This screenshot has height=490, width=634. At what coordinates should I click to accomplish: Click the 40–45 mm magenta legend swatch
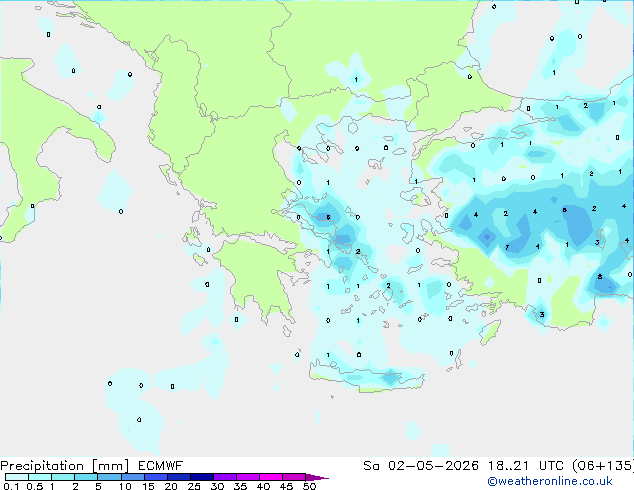click(271, 477)
